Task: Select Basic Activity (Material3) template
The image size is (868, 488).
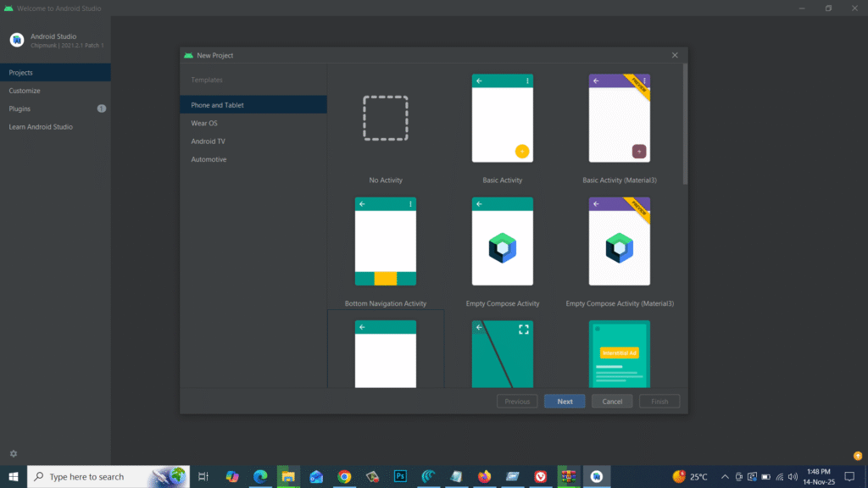Action: click(619, 119)
